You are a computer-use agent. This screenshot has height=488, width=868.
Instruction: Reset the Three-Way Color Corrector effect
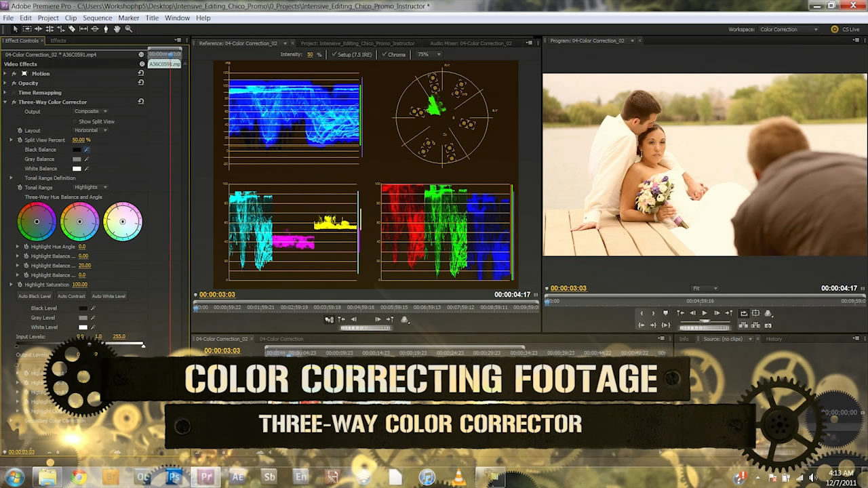tap(140, 102)
